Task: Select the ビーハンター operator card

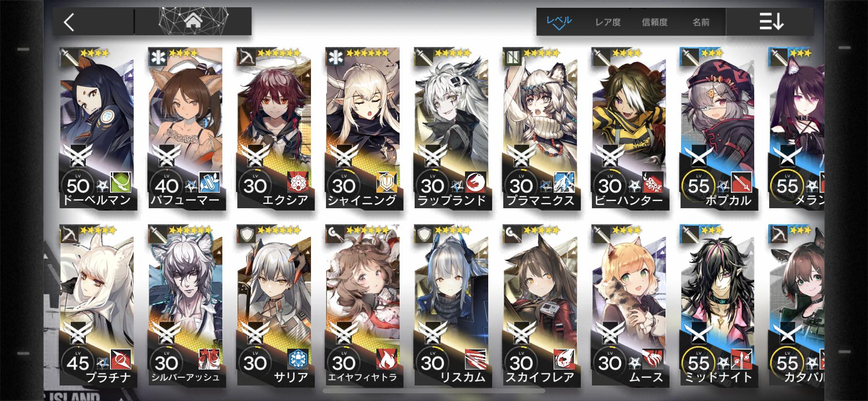Action: tap(629, 128)
